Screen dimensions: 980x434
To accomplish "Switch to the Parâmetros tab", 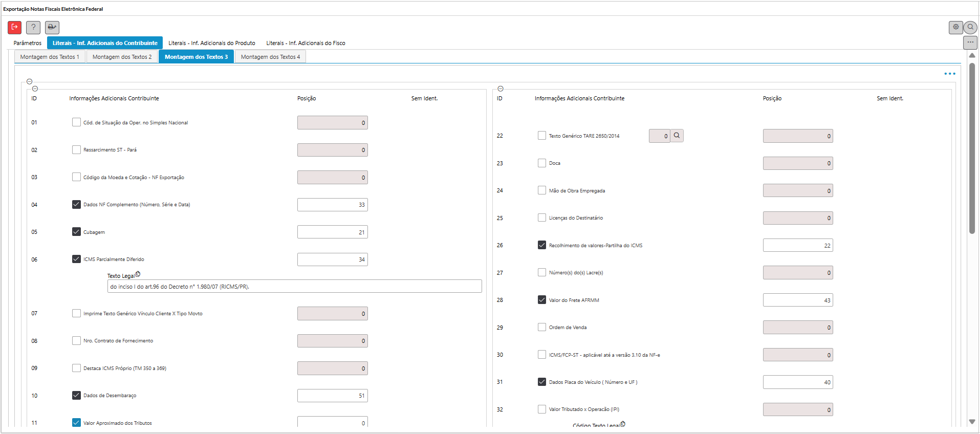I will click(28, 43).
